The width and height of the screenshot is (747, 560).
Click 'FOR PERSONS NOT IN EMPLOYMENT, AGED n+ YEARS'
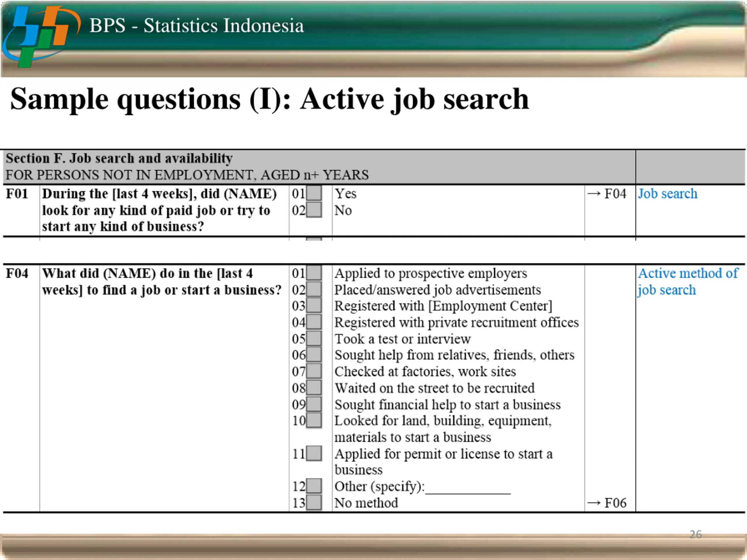pyautogui.click(x=187, y=175)
